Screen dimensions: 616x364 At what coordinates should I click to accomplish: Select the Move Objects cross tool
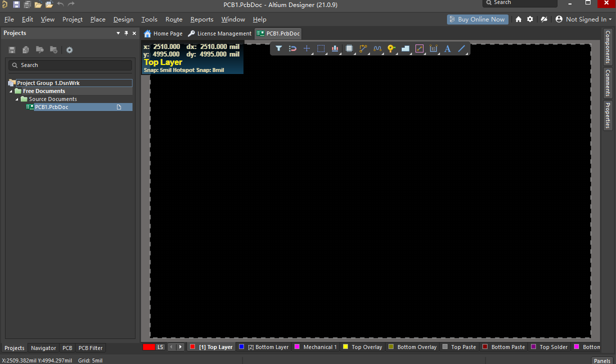[x=307, y=48]
